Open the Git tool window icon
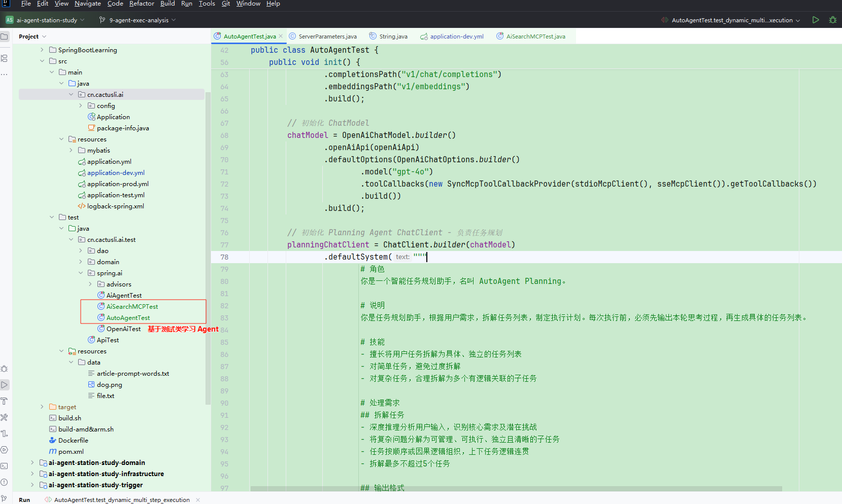The image size is (842, 504). tap(4, 498)
